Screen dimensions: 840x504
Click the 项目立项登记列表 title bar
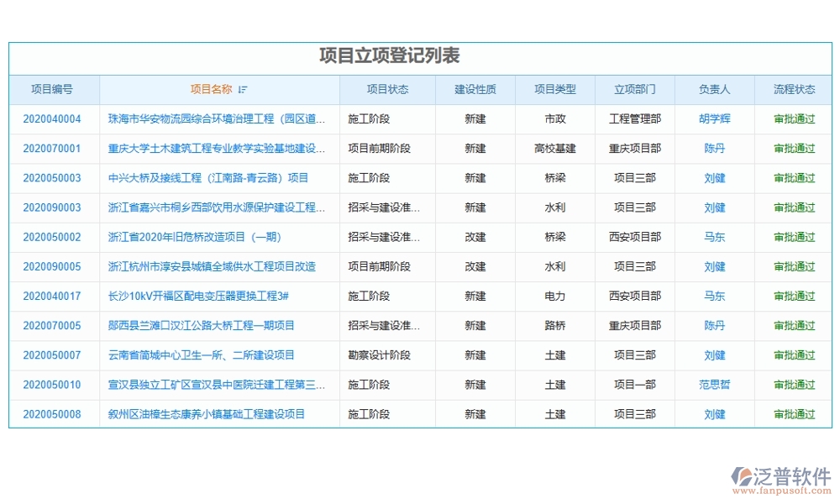click(x=393, y=53)
